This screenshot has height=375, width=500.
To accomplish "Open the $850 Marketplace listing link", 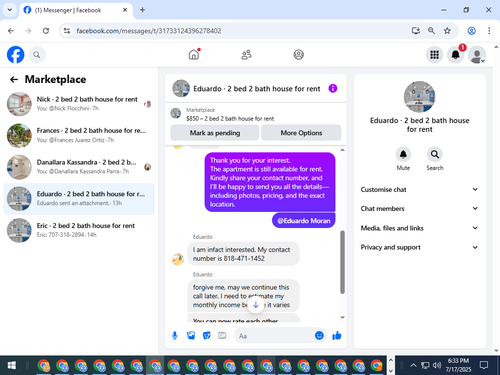I will pyautogui.click(x=230, y=119).
